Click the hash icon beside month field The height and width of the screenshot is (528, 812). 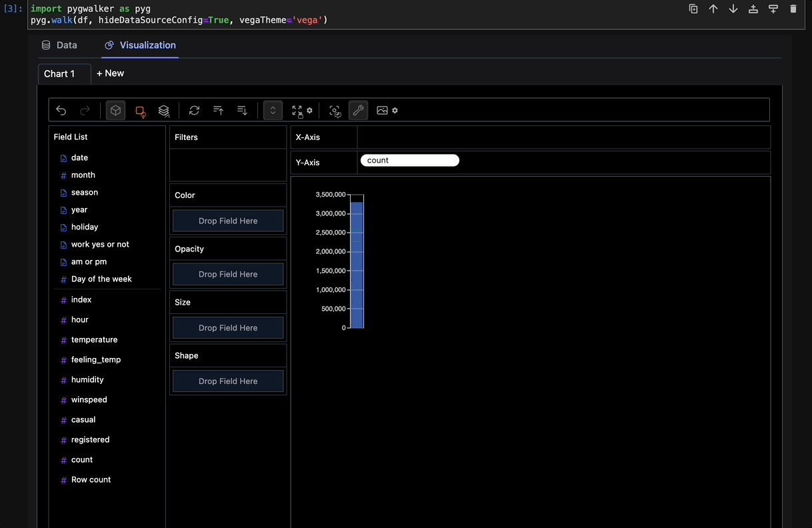64,175
